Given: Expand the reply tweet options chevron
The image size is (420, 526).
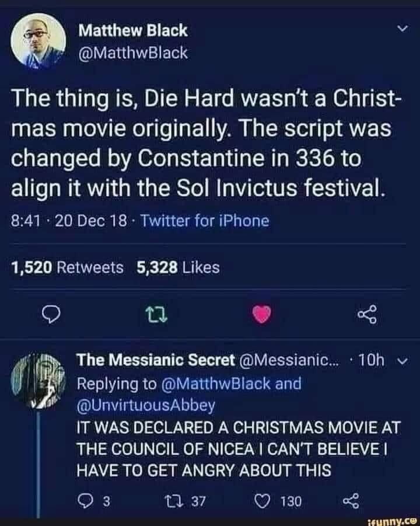Looking at the screenshot, I should 401,361.
